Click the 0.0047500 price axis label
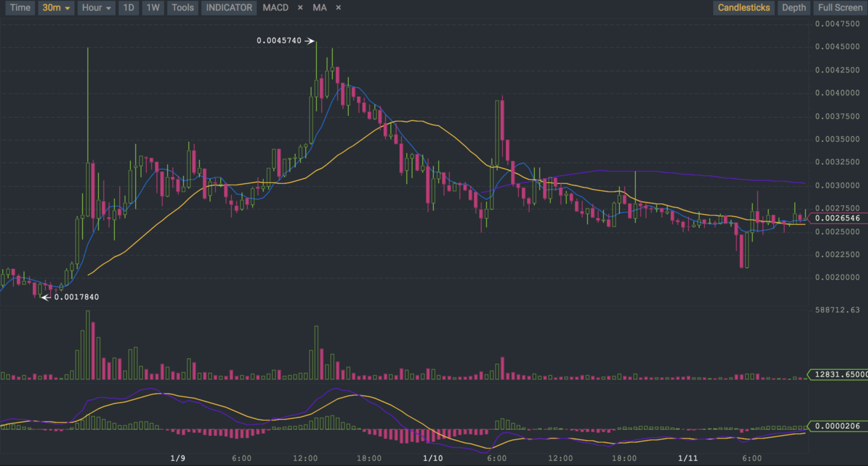The width and height of the screenshot is (868, 466). point(838,24)
